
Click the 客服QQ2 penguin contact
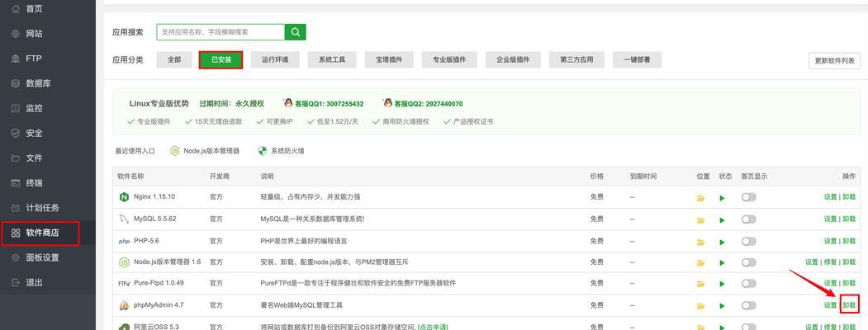[423, 103]
